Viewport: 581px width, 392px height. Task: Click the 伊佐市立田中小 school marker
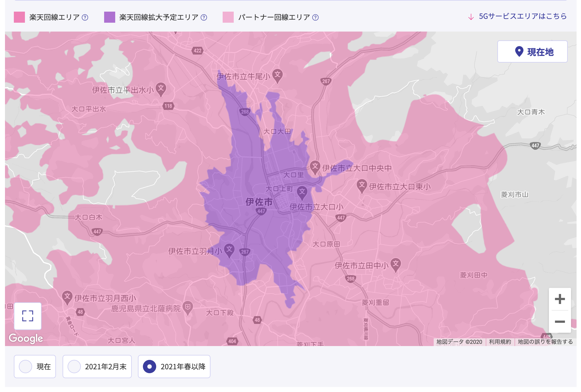tap(395, 265)
